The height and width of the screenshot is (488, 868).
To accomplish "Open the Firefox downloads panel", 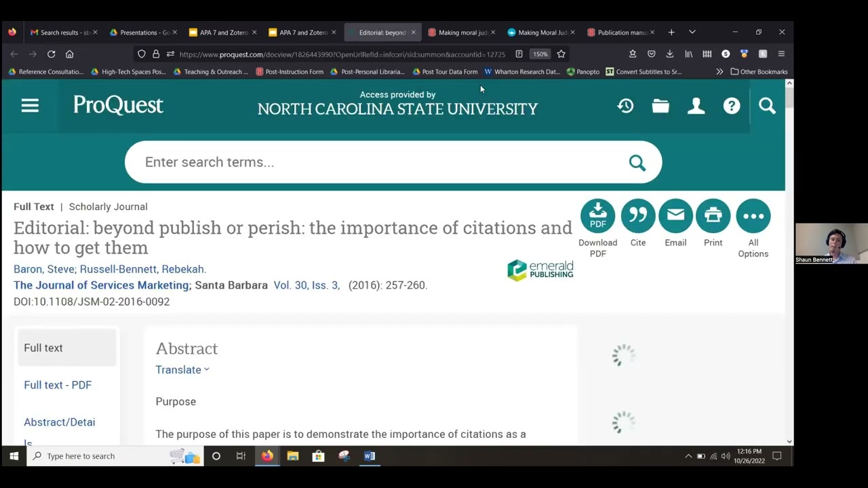I will click(669, 54).
